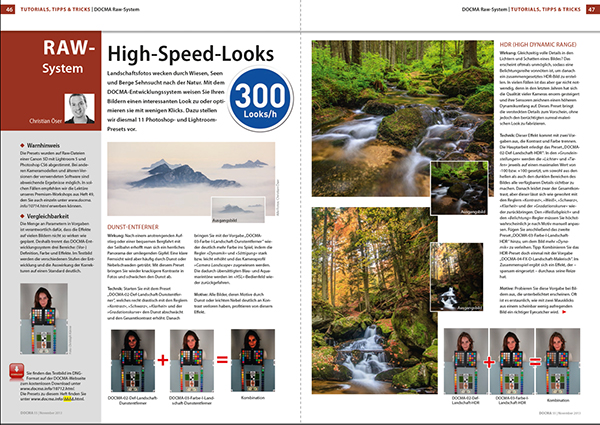
Task: Click the red arrow ending the HDR text
Action: click(x=564, y=312)
